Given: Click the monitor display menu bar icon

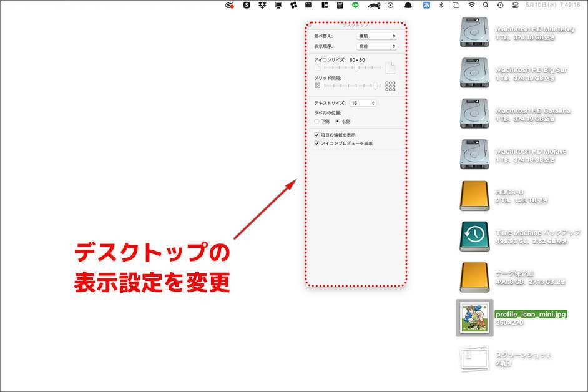Looking at the screenshot, I should point(278,5).
